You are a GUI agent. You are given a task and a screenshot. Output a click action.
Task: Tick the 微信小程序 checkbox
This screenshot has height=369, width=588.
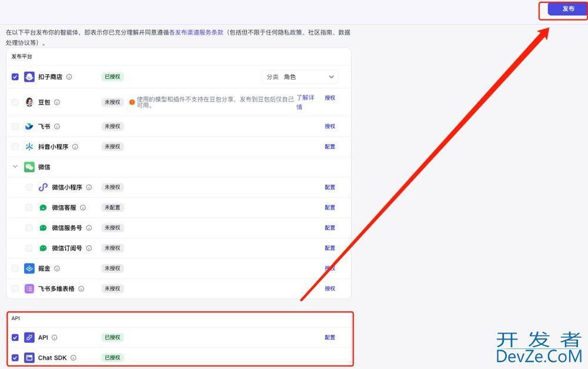[x=29, y=187]
